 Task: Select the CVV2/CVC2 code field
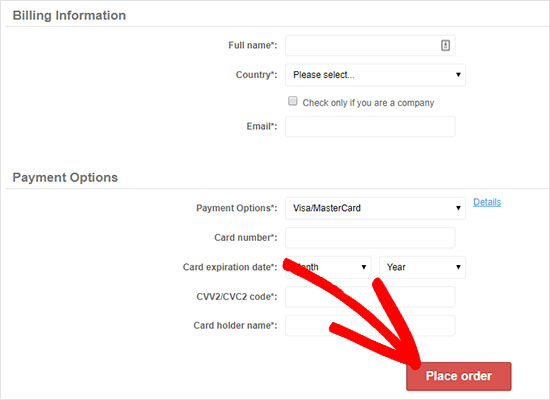(x=370, y=297)
